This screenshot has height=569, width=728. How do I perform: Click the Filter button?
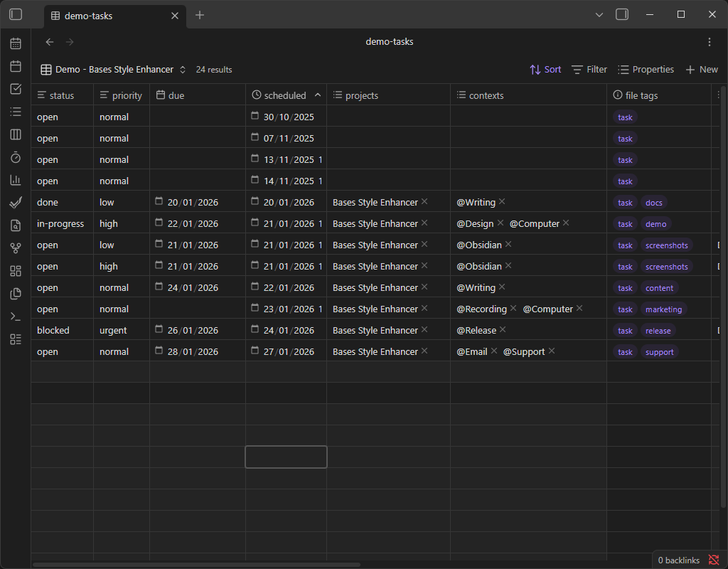pos(589,69)
